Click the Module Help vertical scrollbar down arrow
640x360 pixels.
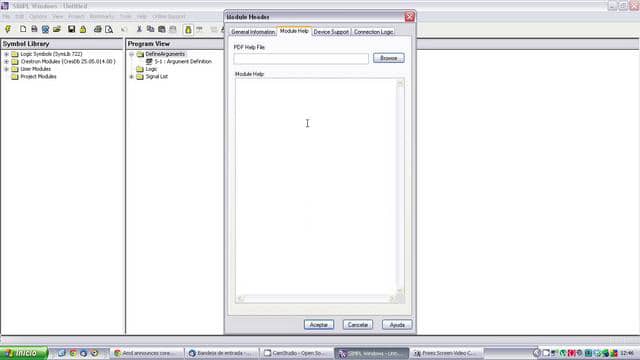[x=400, y=291]
